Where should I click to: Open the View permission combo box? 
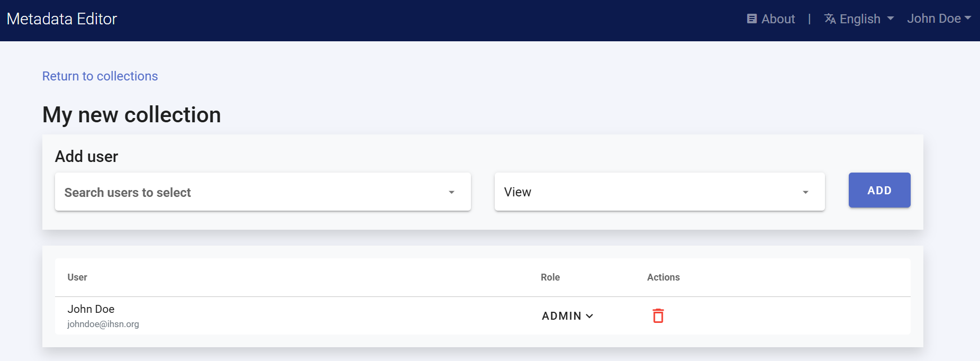(659, 192)
